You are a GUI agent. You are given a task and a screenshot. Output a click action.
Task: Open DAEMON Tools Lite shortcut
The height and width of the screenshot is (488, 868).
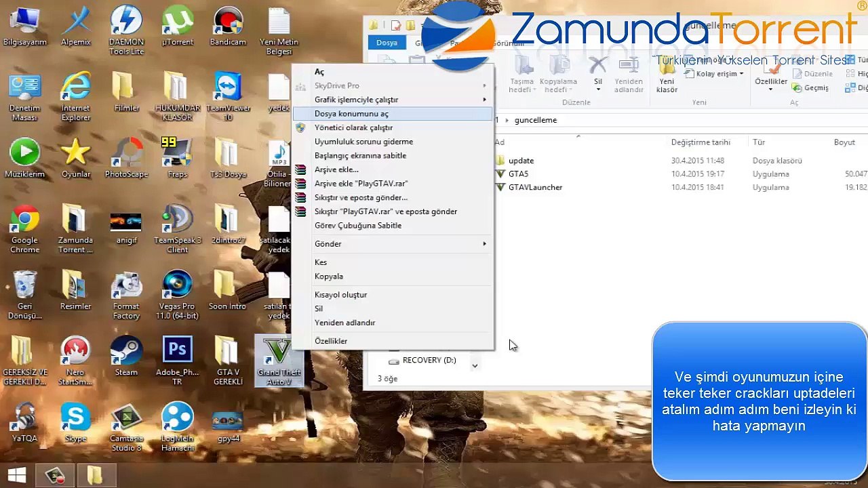click(x=126, y=31)
